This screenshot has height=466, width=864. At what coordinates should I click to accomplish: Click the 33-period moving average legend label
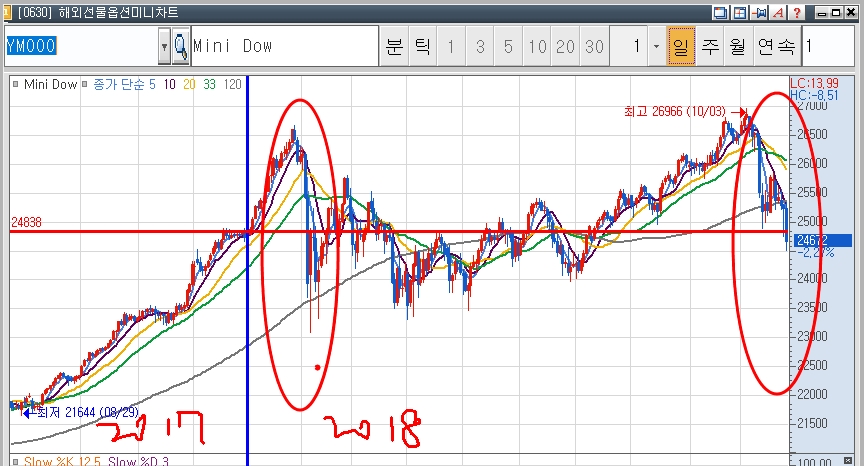(209, 84)
